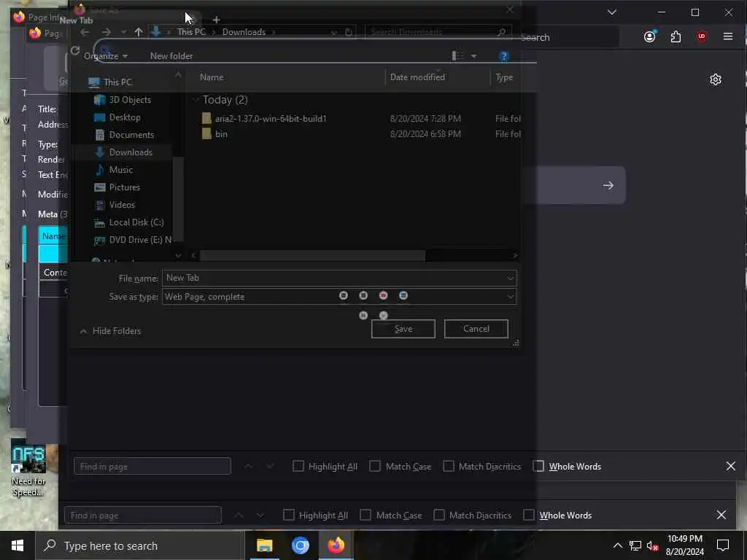Click the taskbar search box
747x560 pixels.
[x=140, y=545]
